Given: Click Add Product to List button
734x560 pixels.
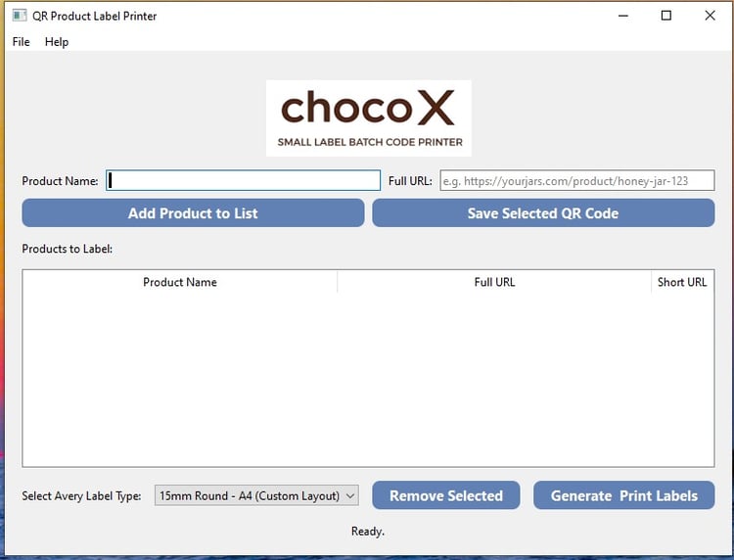Looking at the screenshot, I should coord(193,213).
